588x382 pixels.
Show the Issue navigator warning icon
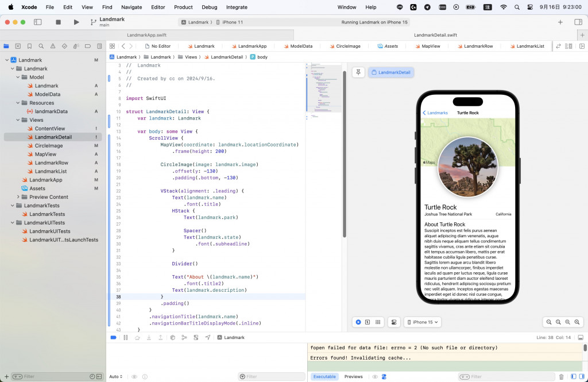click(x=52, y=46)
